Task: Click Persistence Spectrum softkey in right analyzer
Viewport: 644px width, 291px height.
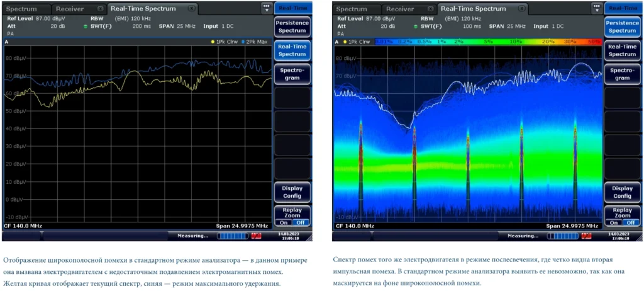Action: pyautogui.click(x=623, y=27)
